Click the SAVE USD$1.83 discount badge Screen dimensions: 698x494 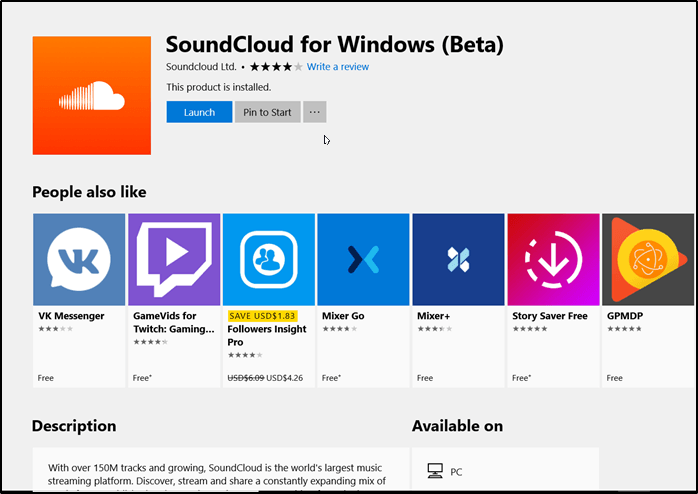[262, 316]
